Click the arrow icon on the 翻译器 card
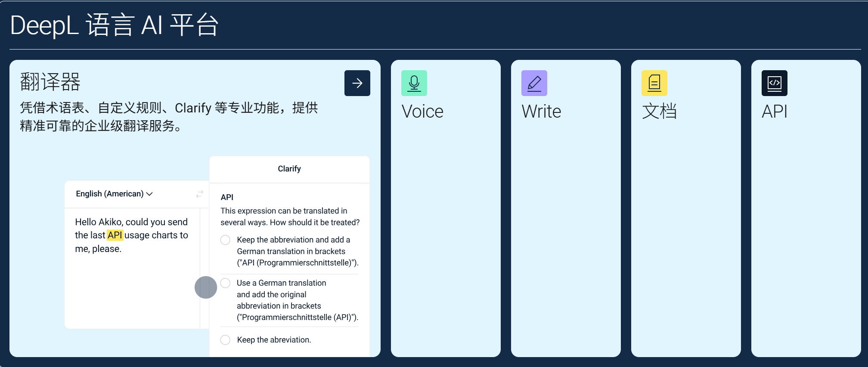Viewport: 868px width, 367px height. point(357,83)
